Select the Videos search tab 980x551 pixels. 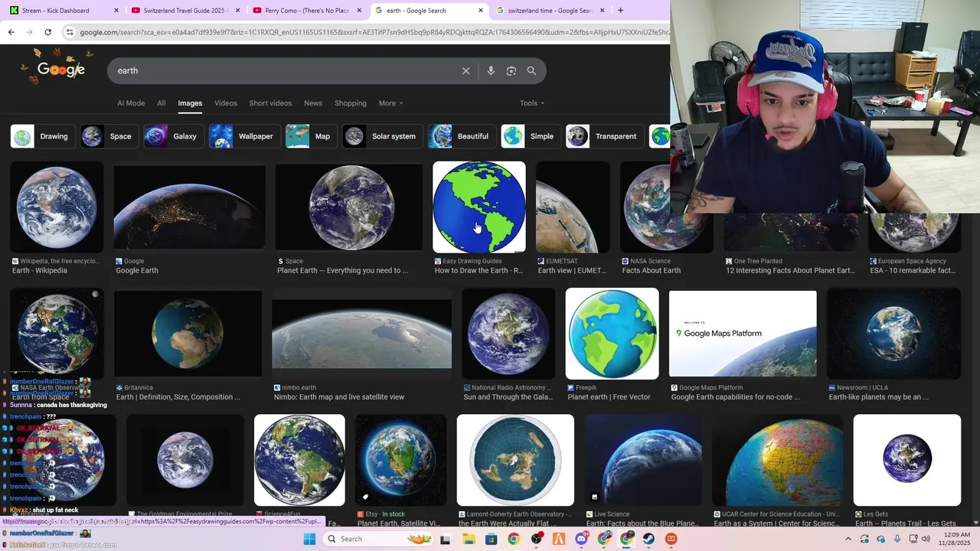225,103
